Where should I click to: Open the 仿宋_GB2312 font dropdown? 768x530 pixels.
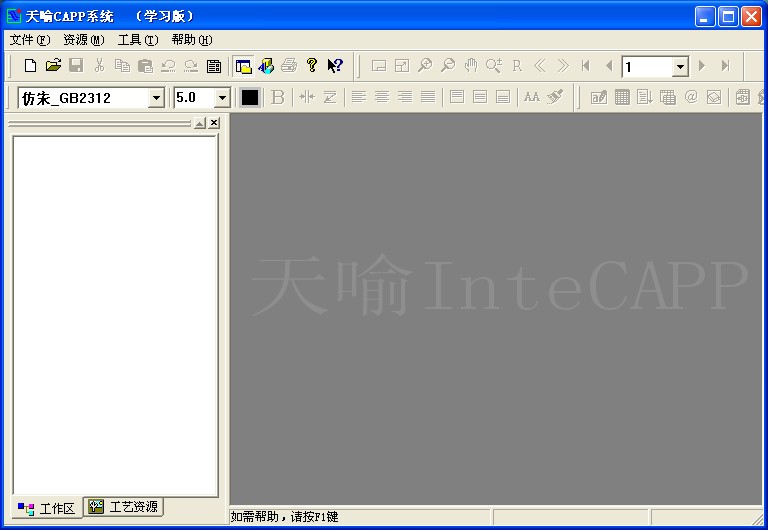tap(156, 98)
